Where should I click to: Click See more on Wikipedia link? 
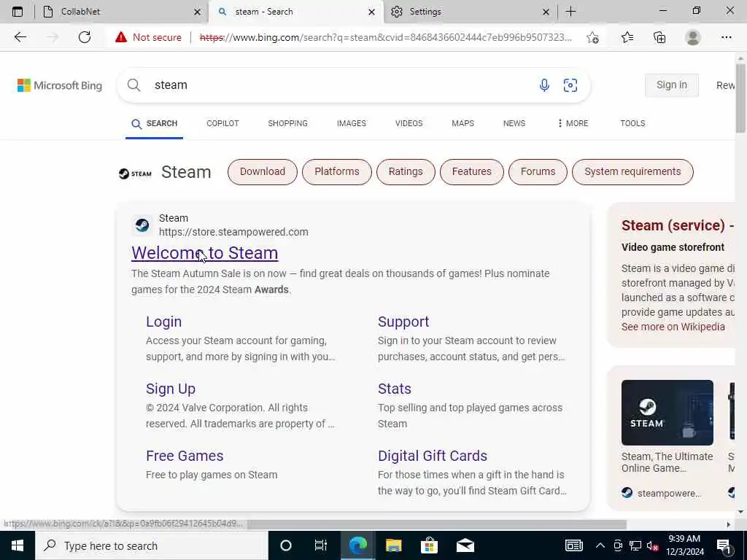673,327
